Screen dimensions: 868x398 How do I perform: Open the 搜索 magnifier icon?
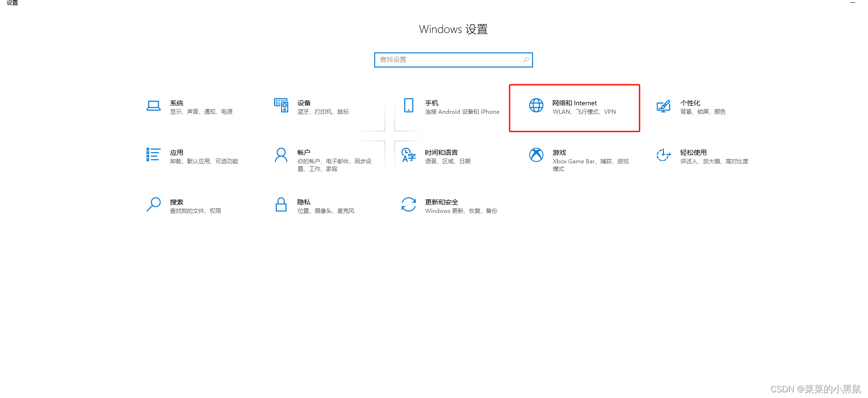154,204
